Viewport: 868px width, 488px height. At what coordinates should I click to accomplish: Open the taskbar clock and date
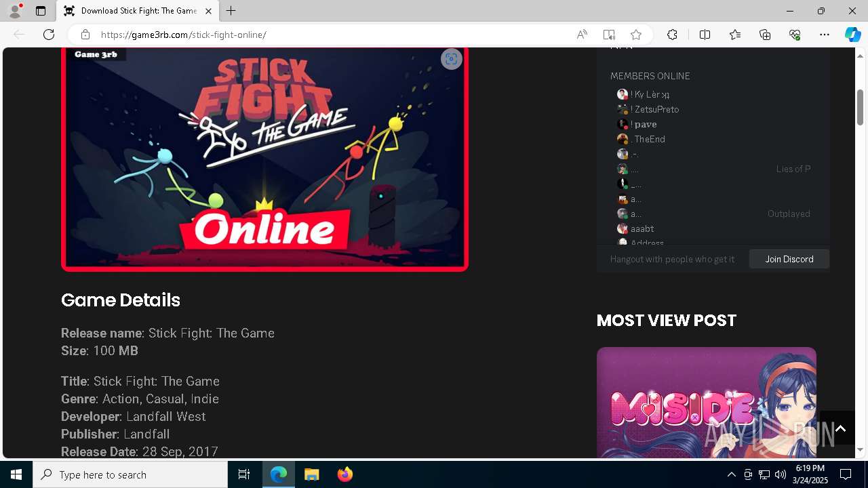(810, 474)
